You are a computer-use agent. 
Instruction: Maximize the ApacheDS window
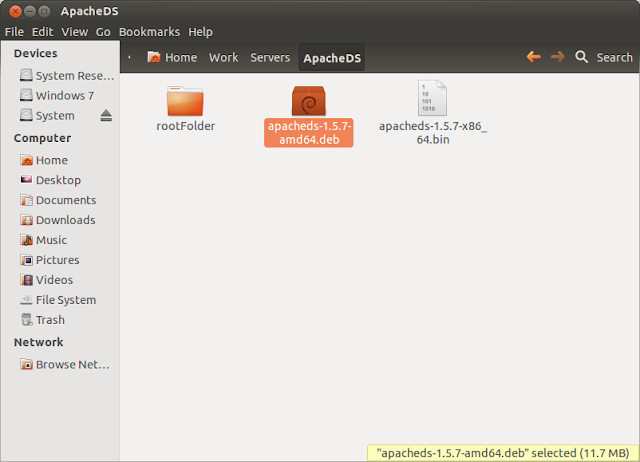click(x=44, y=11)
